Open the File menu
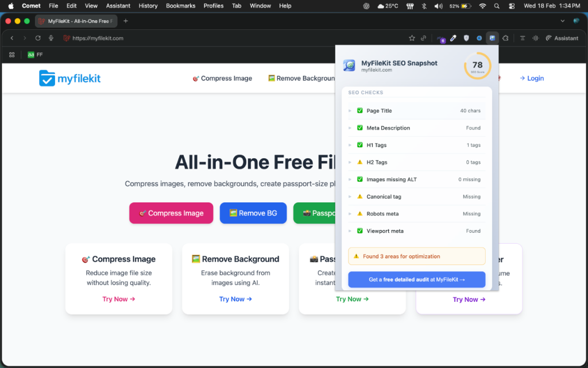This screenshot has height=368, width=588. pyautogui.click(x=53, y=6)
